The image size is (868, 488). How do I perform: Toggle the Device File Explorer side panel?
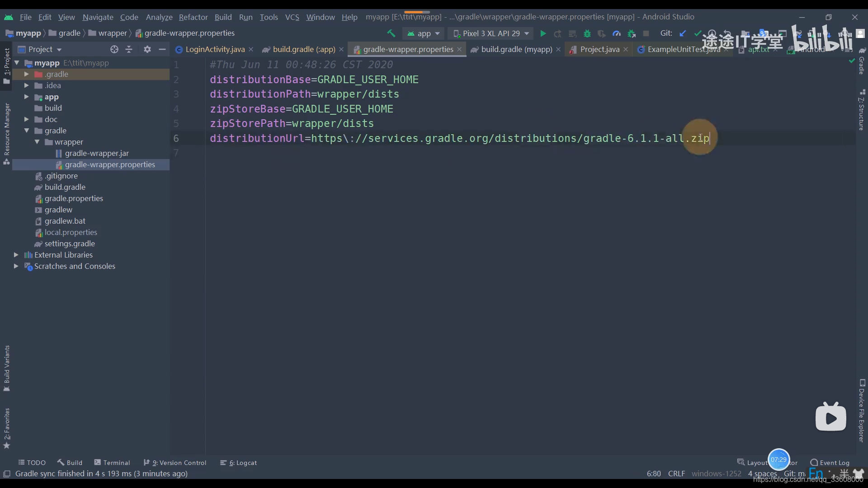862,410
